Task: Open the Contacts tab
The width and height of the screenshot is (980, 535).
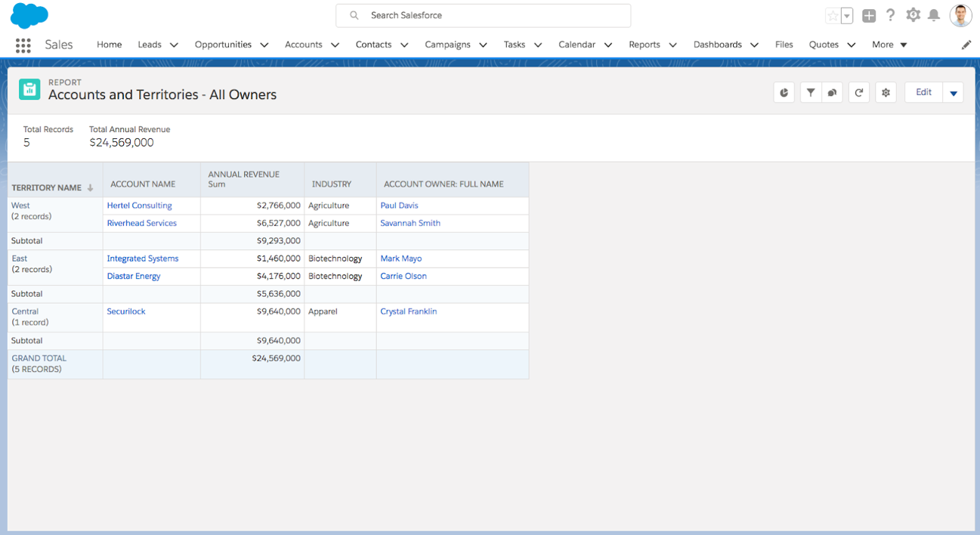Action: click(x=373, y=45)
